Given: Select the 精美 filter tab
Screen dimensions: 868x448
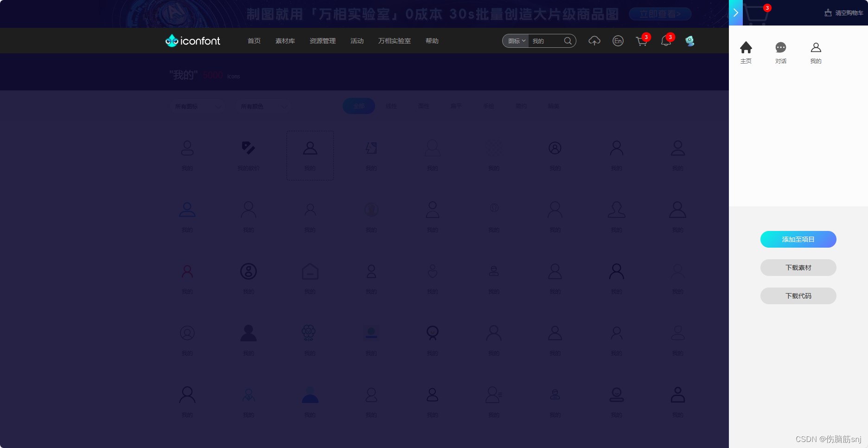Looking at the screenshot, I should 554,106.
